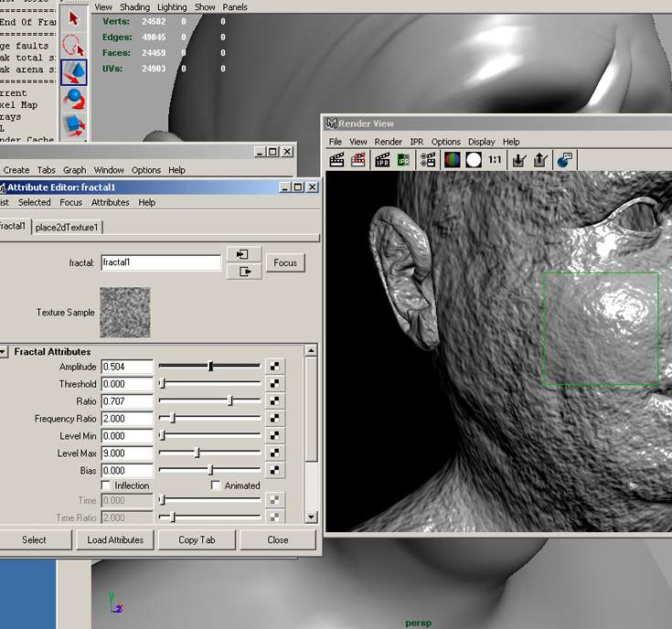Show alpha channel with white circle icon
The height and width of the screenshot is (629, 672).
[x=473, y=160]
